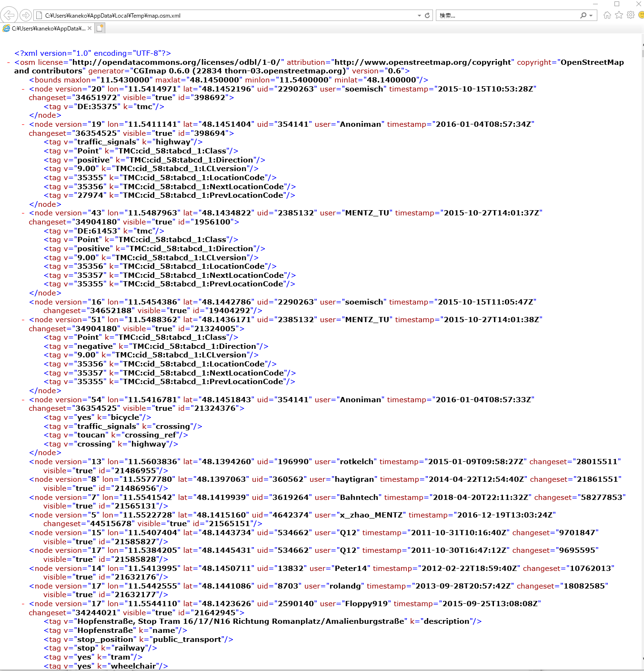The height and width of the screenshot is (671, 644).
Task: Collapse the root osm element
Action: pos(9,62)
